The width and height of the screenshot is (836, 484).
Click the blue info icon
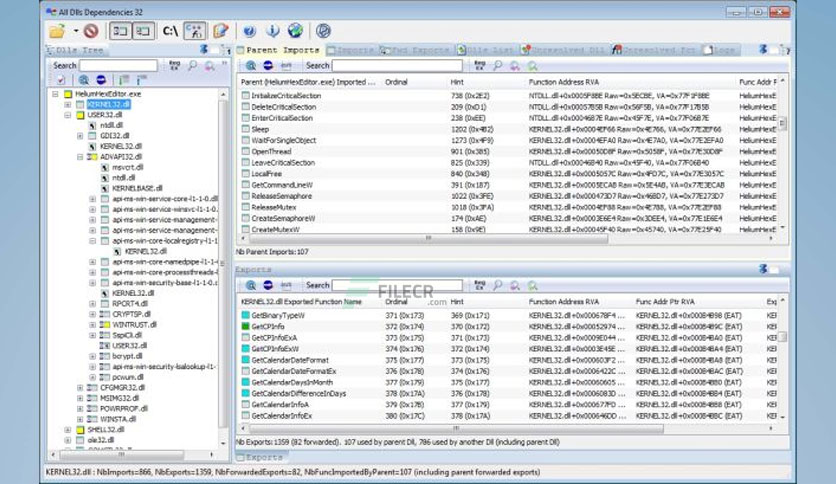click(272, 31)
